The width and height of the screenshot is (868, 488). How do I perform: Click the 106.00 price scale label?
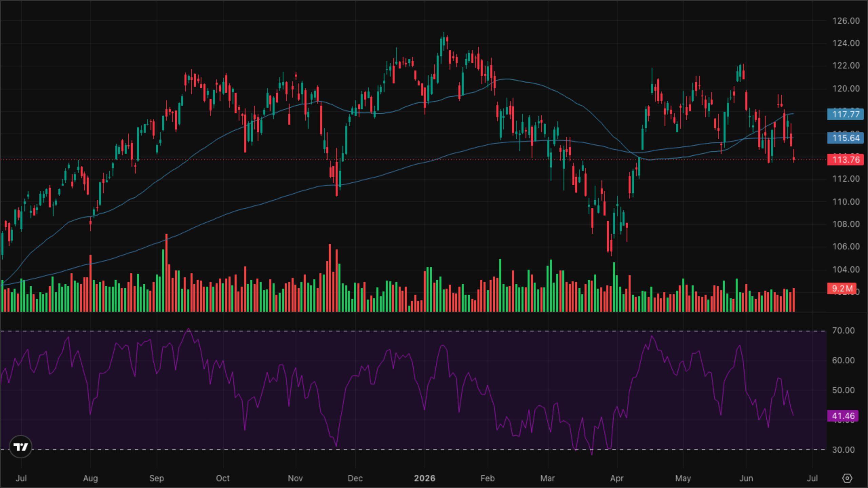pos(846,246)
